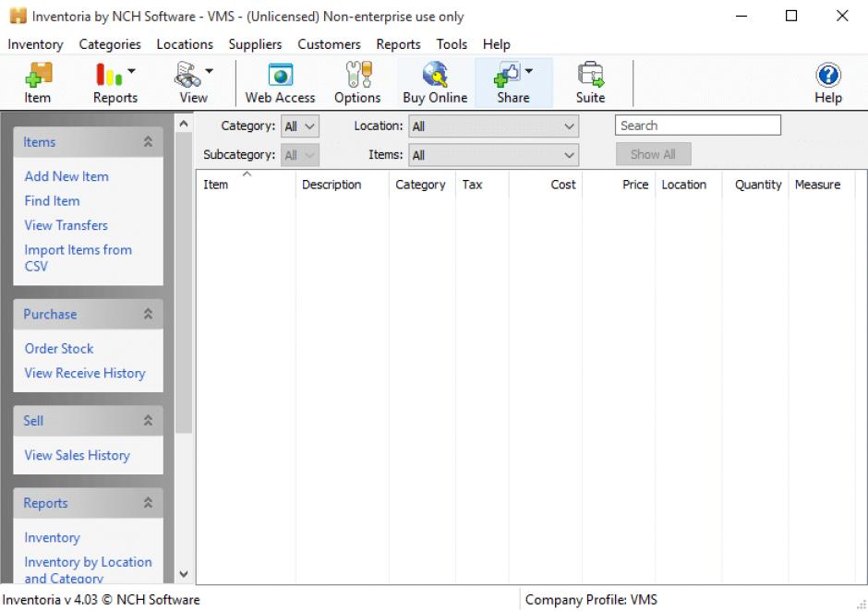
Task: Collapse the Purchase sidebar panel
Action: (x=148, y=315)
